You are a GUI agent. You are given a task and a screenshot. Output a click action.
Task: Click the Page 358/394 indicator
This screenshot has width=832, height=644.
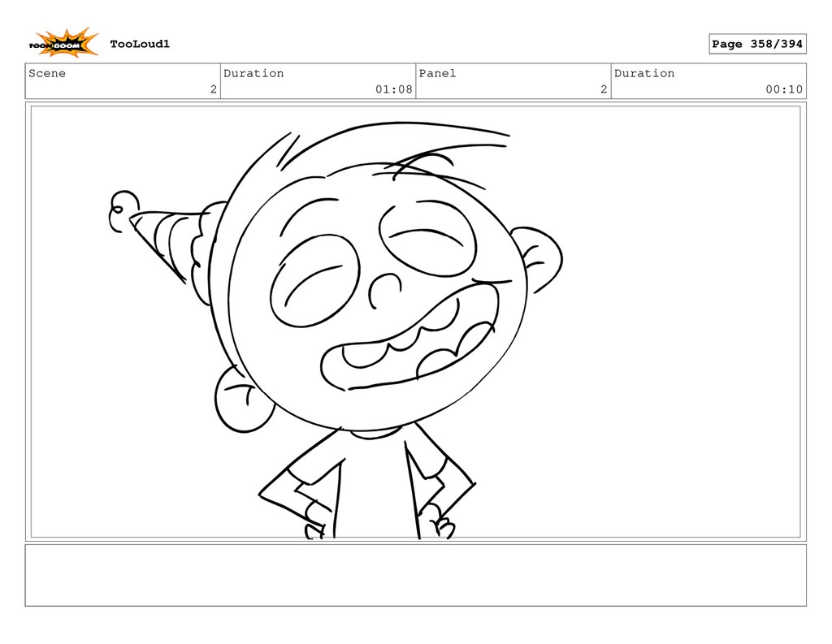(757, 44)
